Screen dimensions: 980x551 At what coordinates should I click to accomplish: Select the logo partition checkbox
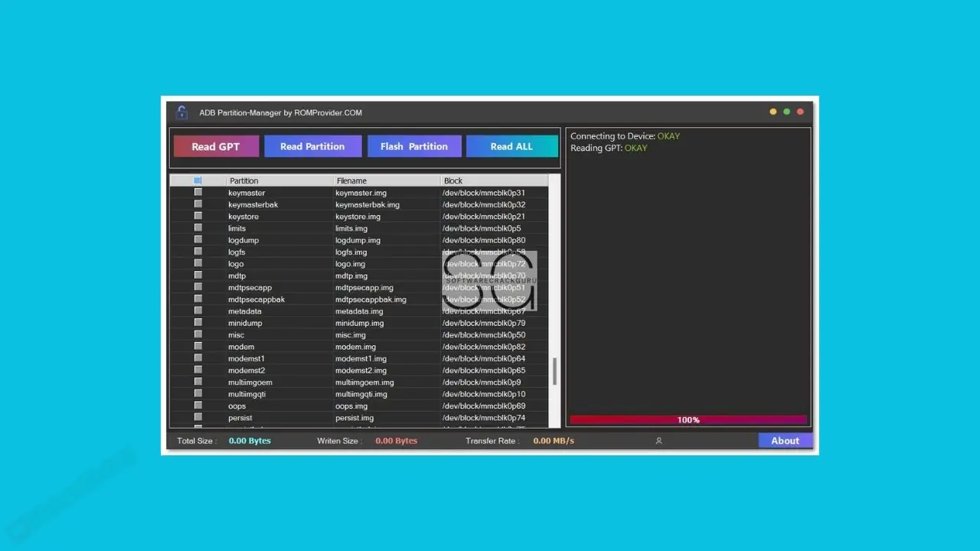(198, 264)
